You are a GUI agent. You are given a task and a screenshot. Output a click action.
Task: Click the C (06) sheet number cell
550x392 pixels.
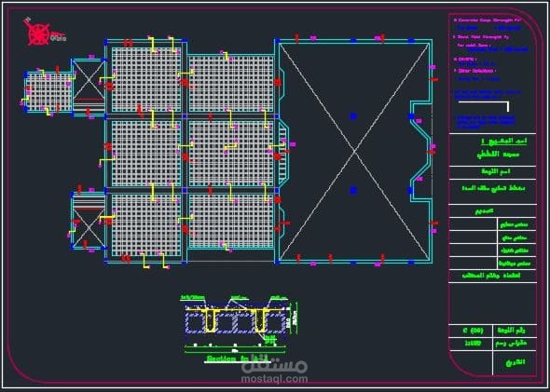click(x=472, y=331)
